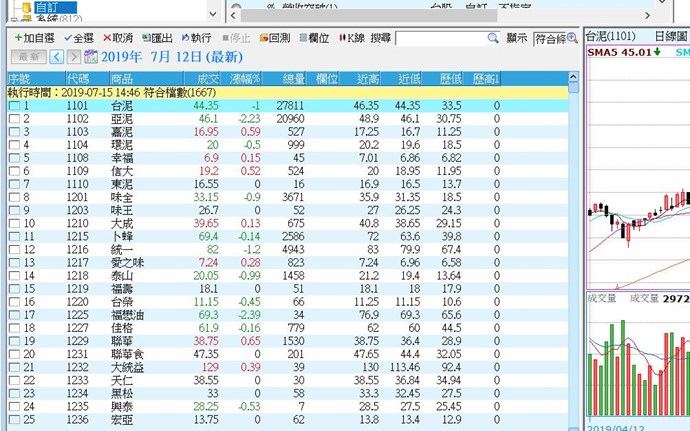Click the magnifier icon in the search box

[492, 38]
